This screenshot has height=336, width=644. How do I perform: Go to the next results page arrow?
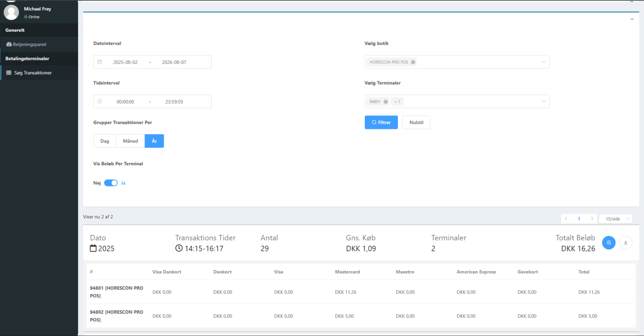click(592, 219)
